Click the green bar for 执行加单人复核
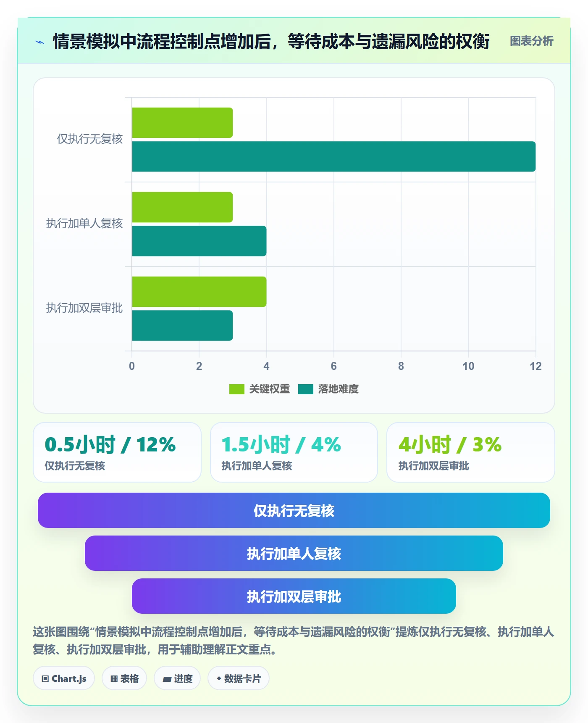The height and width of the screenshot is (723, 588). [182, 207]
